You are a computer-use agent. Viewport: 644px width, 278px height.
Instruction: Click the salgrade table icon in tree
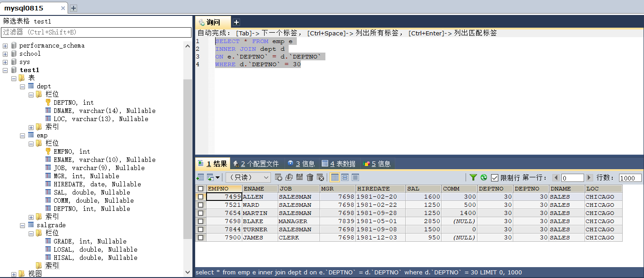(x=31, y=225)
